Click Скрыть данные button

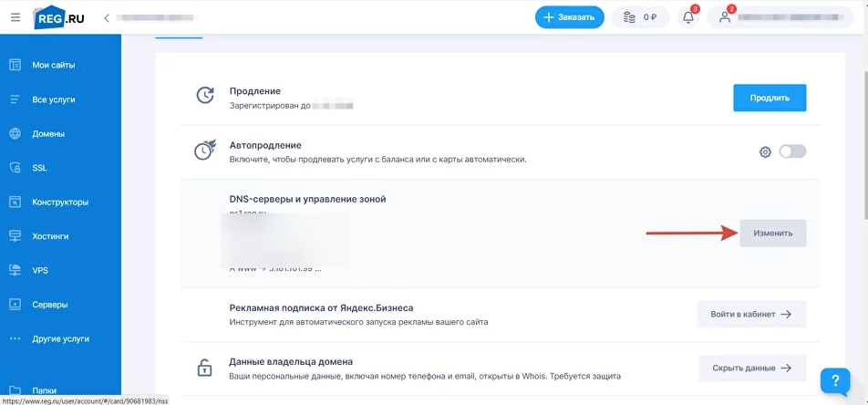[x=751, y=368]
